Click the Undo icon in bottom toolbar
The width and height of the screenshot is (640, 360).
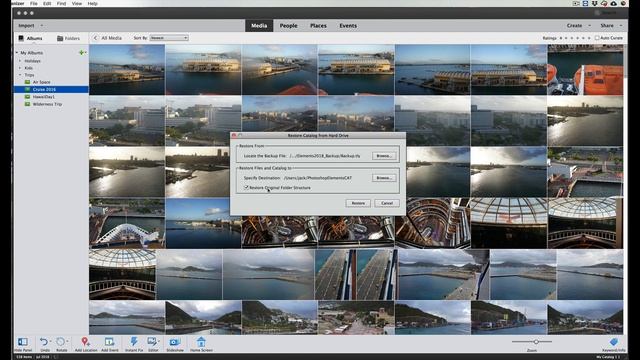(44, 342)
